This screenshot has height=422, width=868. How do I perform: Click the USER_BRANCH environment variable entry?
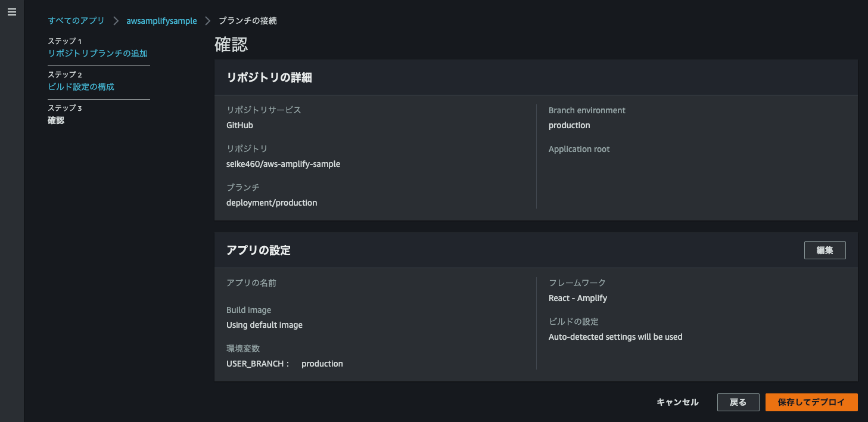[x=284, y=364]
